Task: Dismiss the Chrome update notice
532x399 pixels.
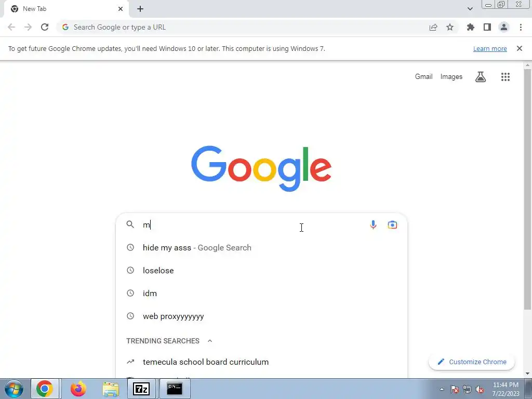Action: tap(519, 48)
